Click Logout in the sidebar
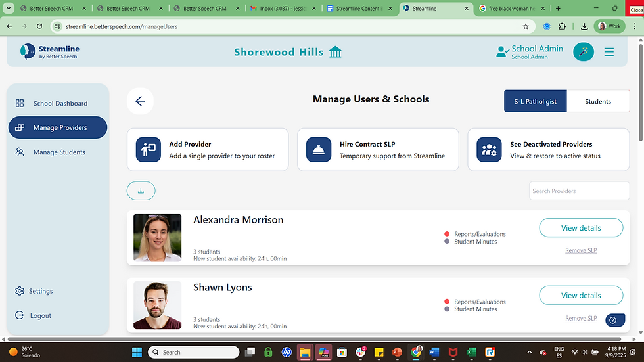This screenshot has height=362, width=644. (34, 315)
